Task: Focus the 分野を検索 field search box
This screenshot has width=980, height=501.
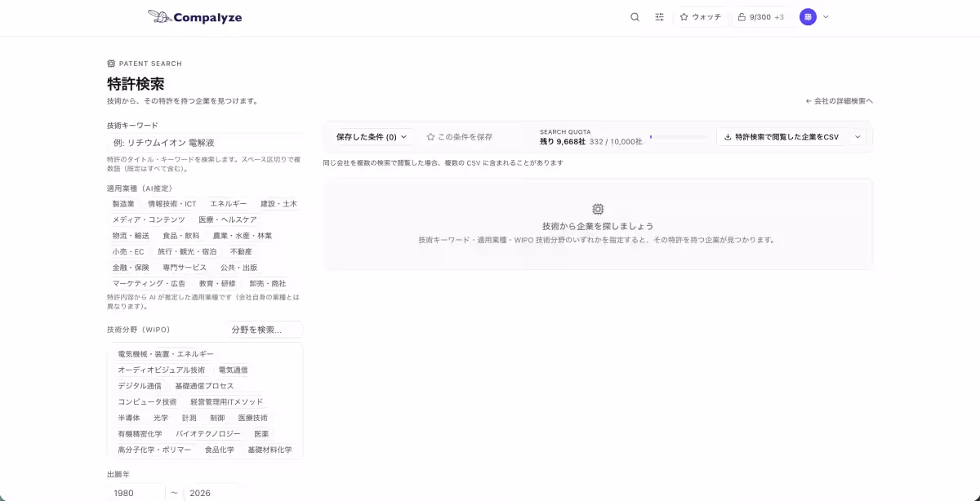Action: (x=264, y=330)
